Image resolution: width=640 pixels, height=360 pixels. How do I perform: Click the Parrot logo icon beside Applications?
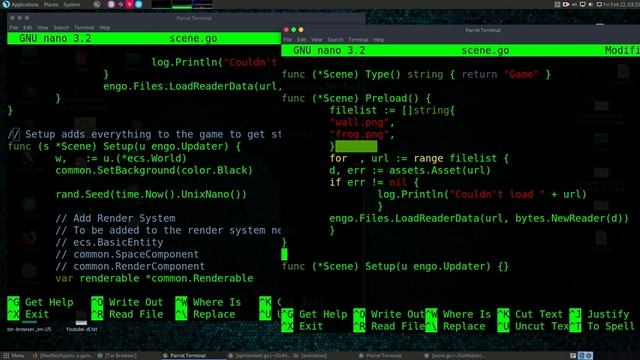(6, 4)
